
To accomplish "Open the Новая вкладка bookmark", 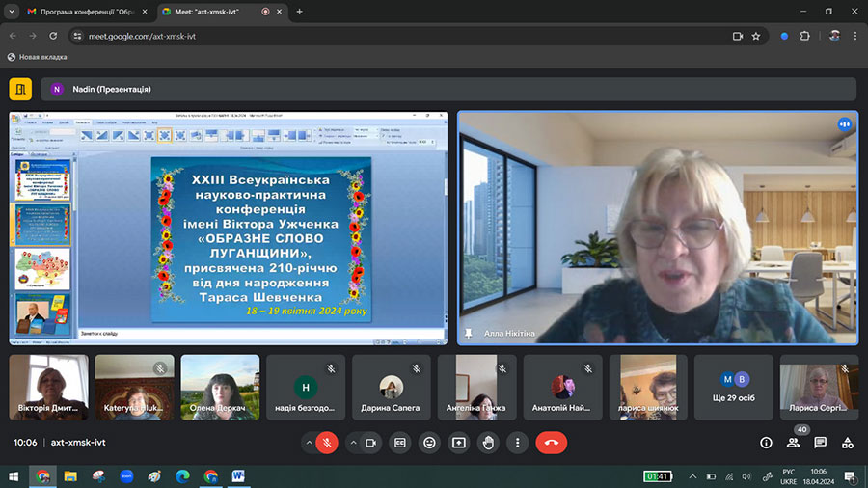I will [37, 57].
